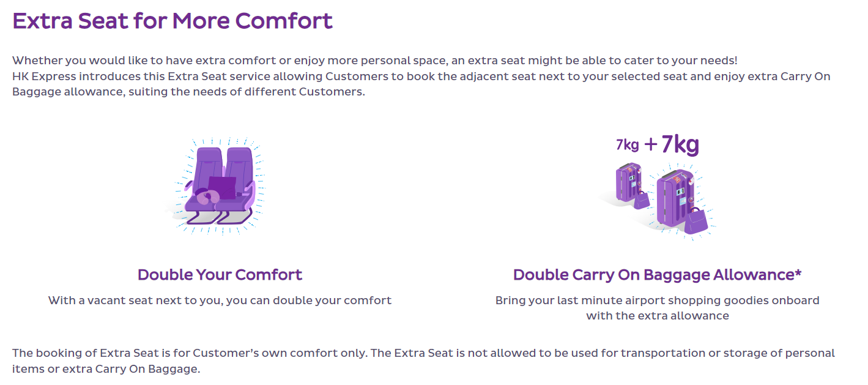Click the large purple suitcase illustration

(672, 197)
